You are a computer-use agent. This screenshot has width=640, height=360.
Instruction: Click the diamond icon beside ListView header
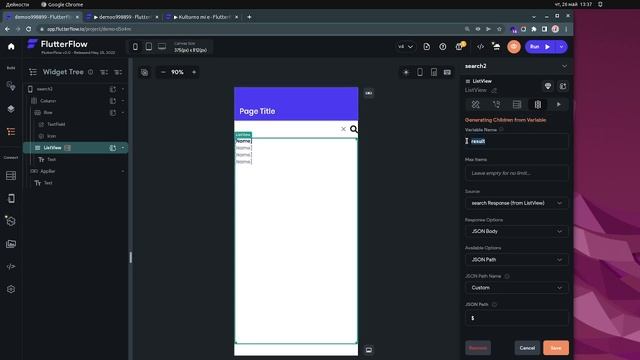(548, 86)
